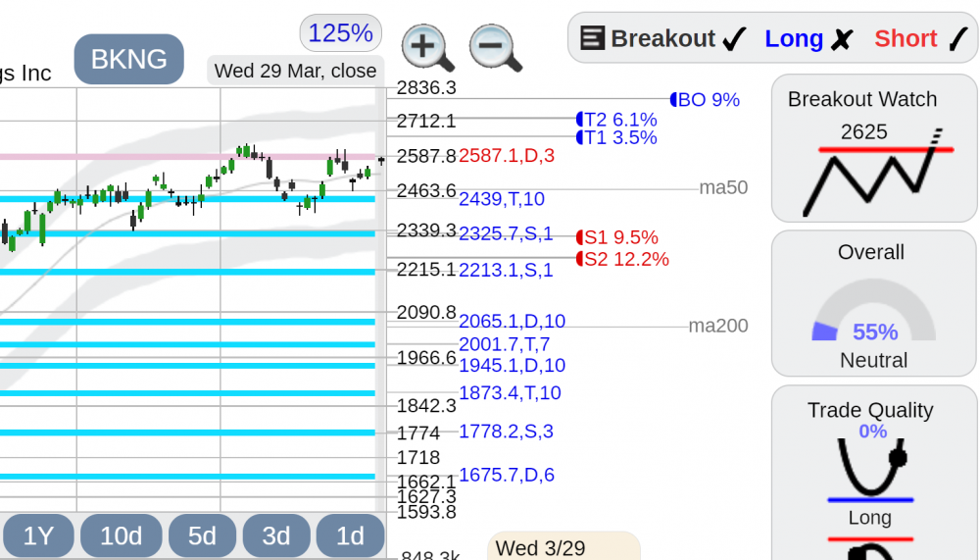This screenshot has width=980, height=560.
Task: Click the BO 9% breakout marker
Action: click(705, 99)
